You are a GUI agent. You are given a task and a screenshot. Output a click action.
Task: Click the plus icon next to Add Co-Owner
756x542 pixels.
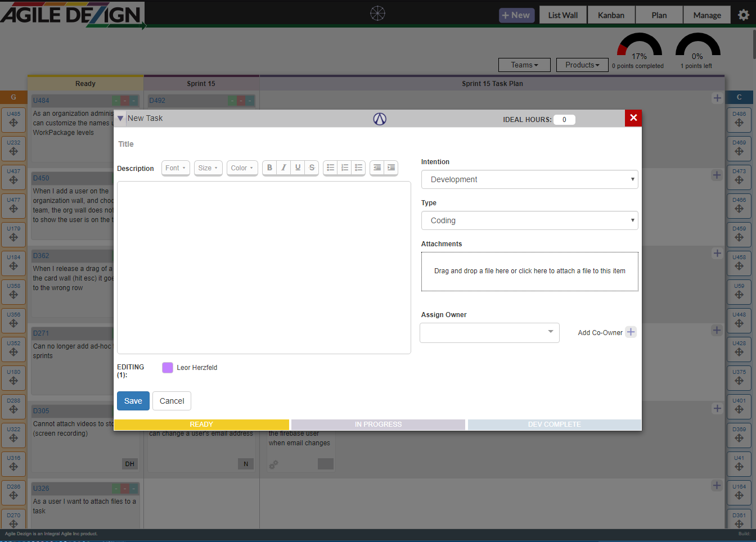tap(631, 332)
